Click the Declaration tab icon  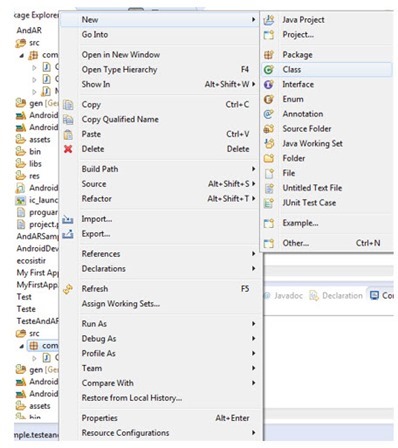(x=314, y=296)
